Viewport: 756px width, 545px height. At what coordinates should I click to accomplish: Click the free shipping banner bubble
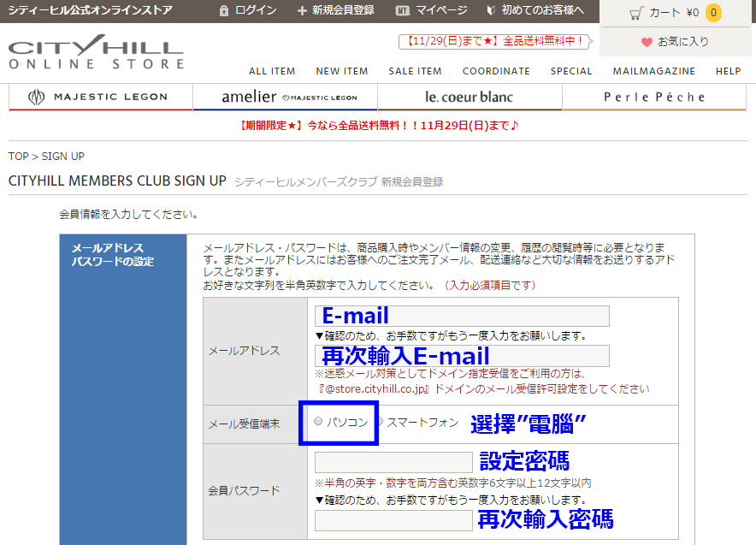(495, 41)
